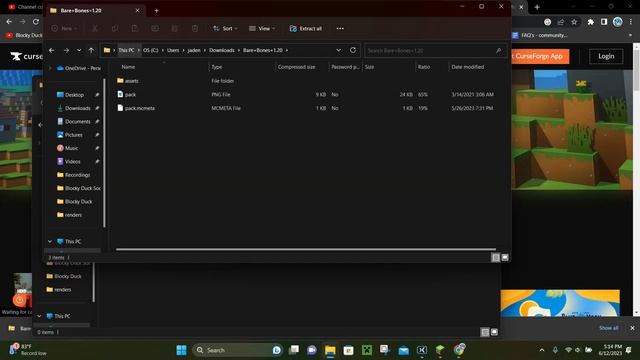Open Chrome's Extensions puzzle icon
Screen dimensions: 640x360
590,22
